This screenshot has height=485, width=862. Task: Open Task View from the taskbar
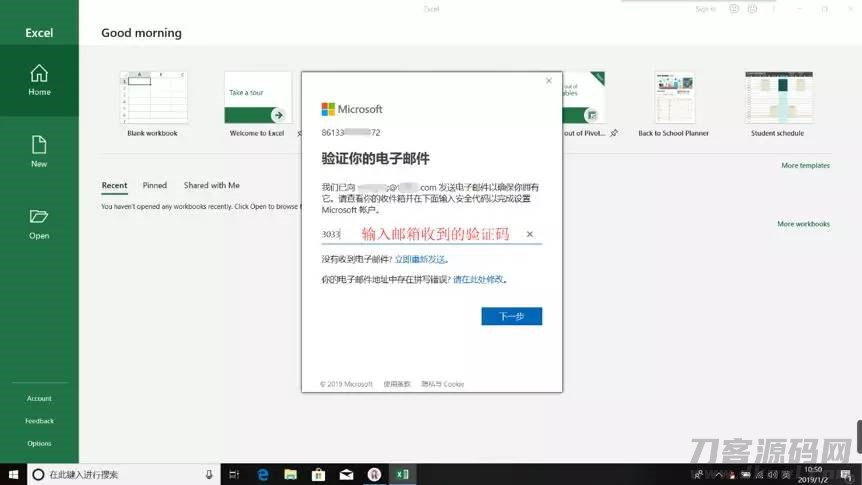(234, 474)
